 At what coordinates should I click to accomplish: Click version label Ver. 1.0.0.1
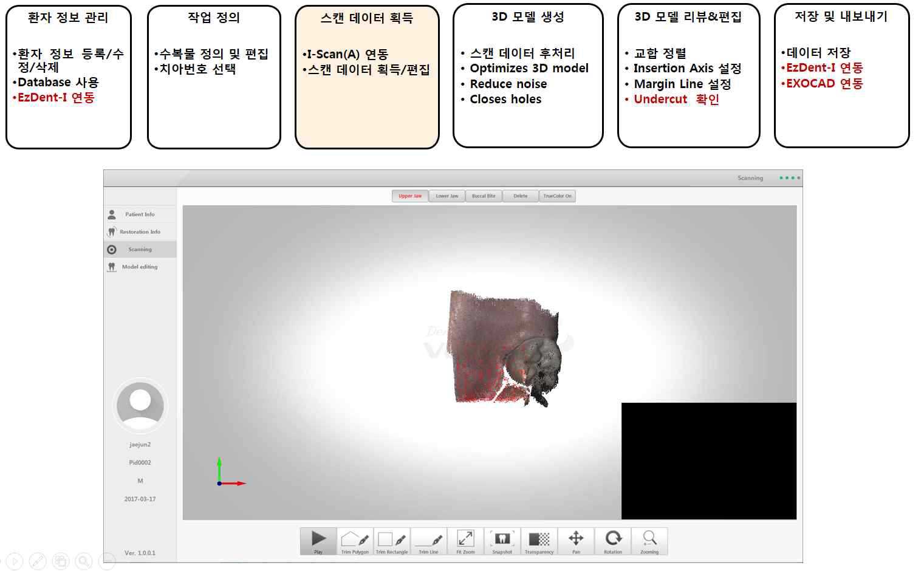pos(140,553)
